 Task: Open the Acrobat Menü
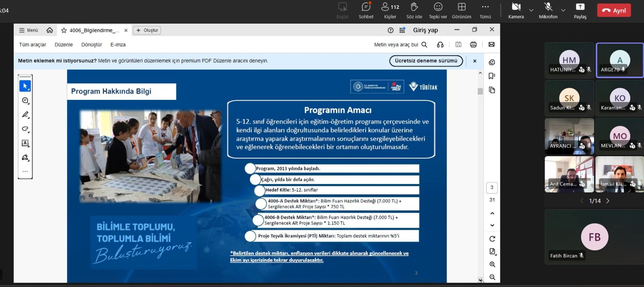(x=29, y=30)
